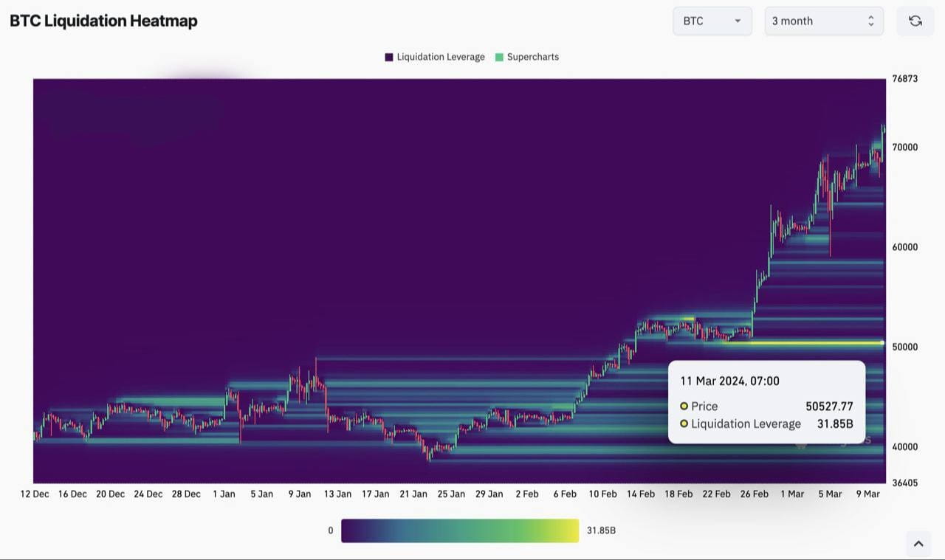Select the Supercharts legend label
945x560 pixels.
tap(533, 57)
